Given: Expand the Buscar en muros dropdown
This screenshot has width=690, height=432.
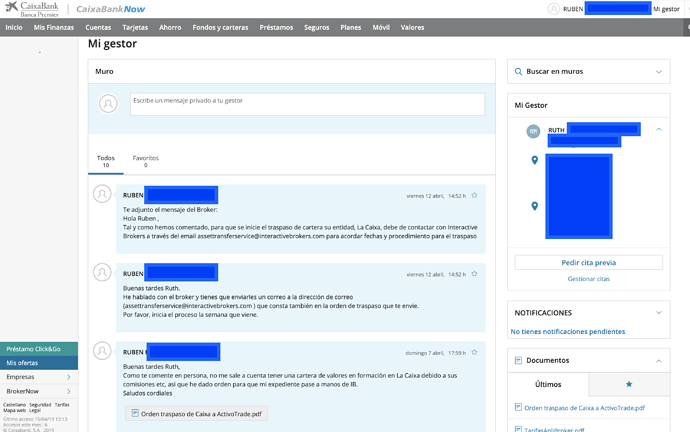Looking at the screenshot, I should (659, 72).
